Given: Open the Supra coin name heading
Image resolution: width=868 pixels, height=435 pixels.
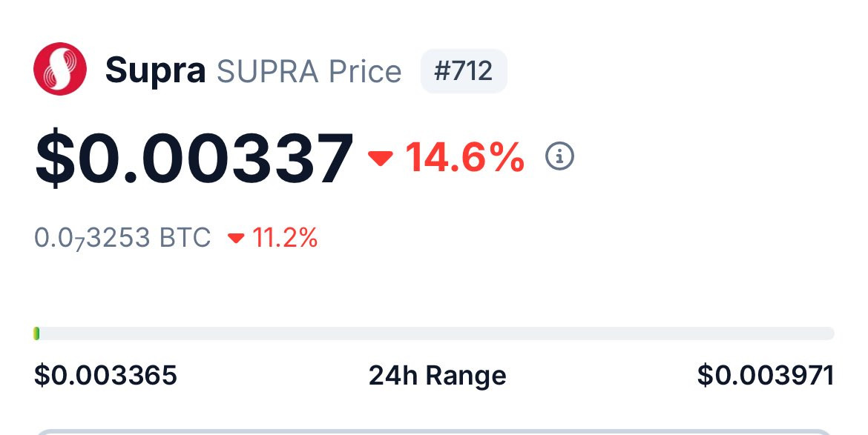Looking at the screenshot, I should 156,71.
